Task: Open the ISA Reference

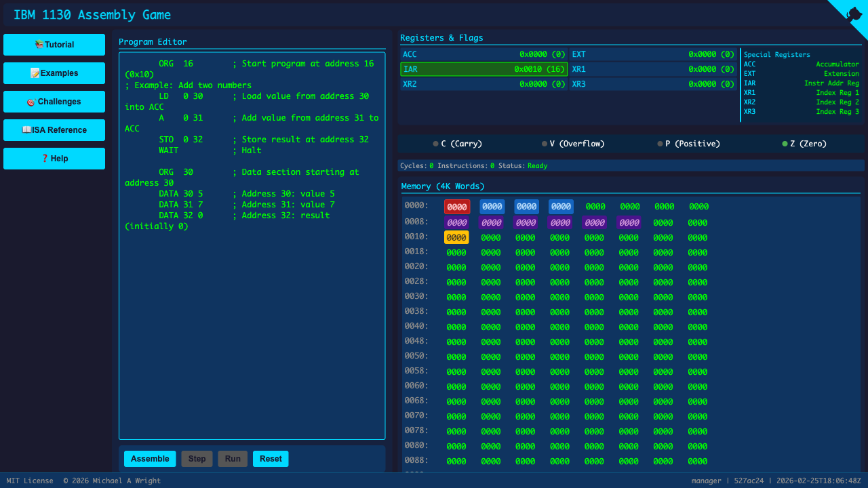Action: 54,130
